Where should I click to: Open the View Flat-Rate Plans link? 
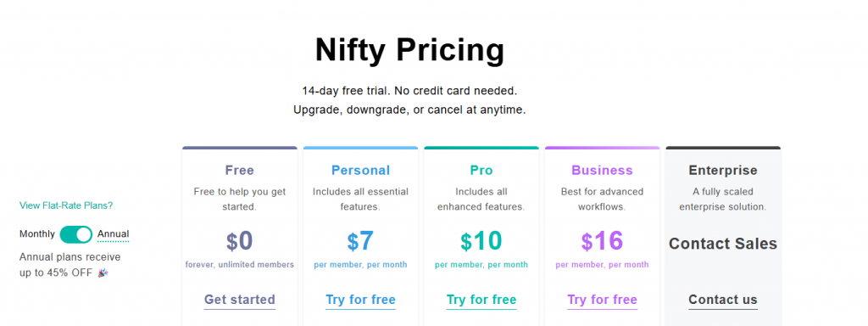tap(66, 205)
